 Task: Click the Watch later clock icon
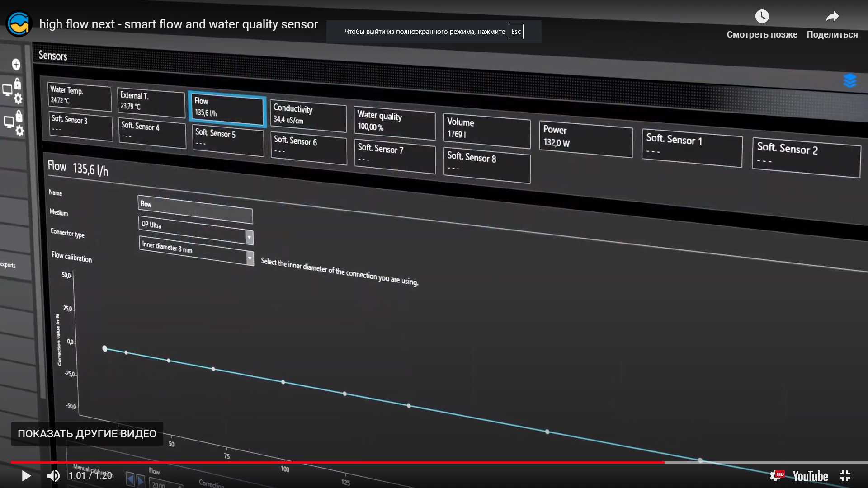coord(762,17)
